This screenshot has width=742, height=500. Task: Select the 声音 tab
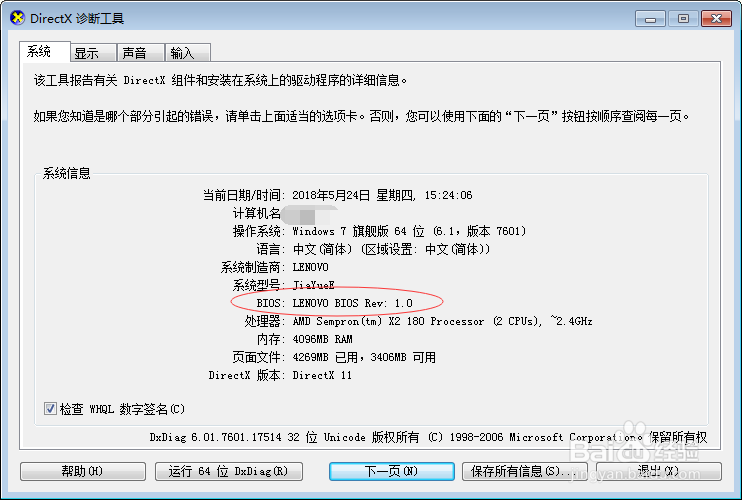coord(141,53)
